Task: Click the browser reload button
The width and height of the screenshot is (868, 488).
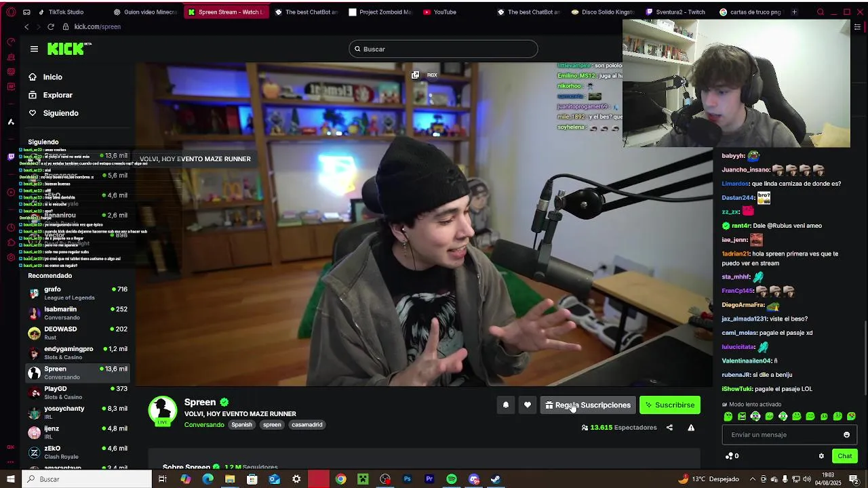Action: coord(51,26)
